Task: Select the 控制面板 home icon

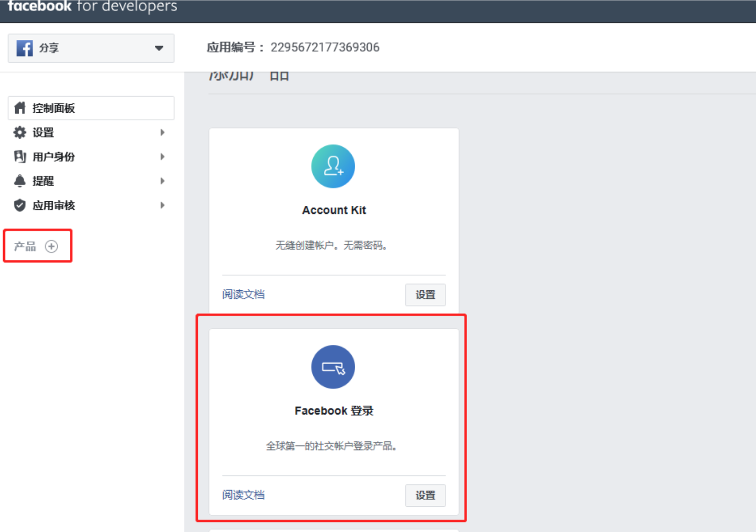Action: tap(19, 107)
